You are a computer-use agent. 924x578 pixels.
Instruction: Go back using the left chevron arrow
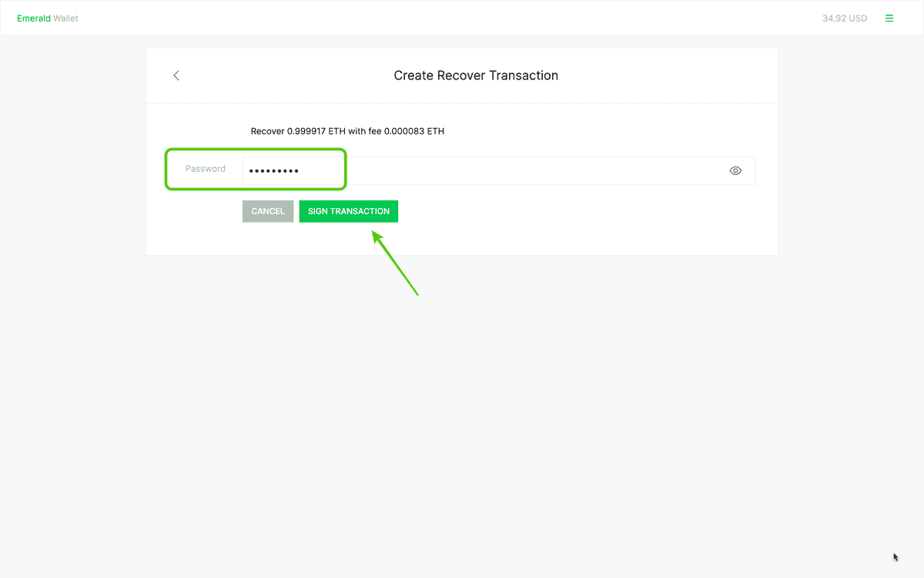[176, 76]
